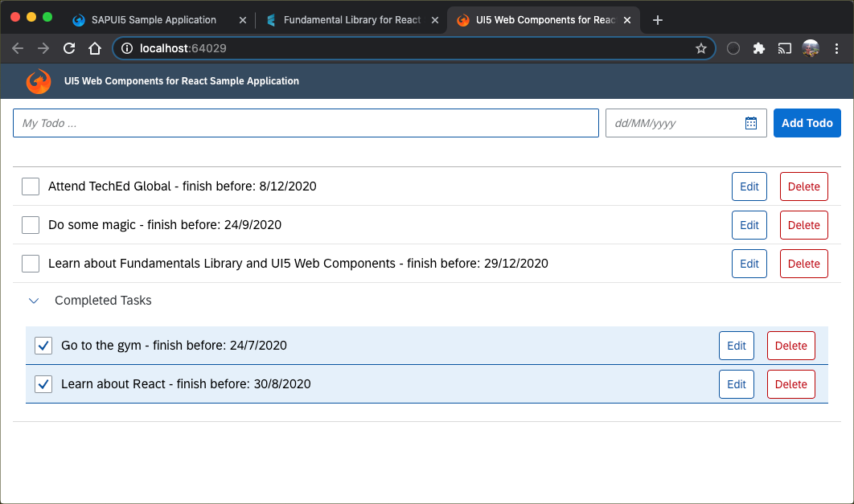Delete the Go to the gym task
This screenshot has height=504, width=854.
[x=790, y=346]
